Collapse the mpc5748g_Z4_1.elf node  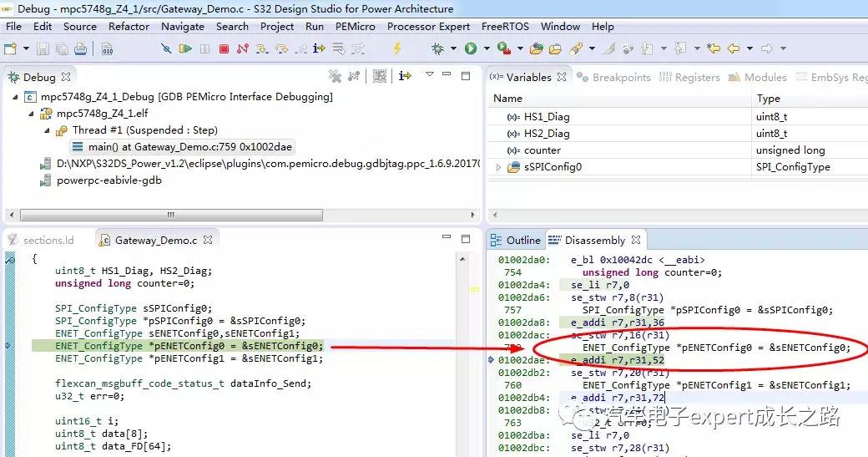[33, 114]
